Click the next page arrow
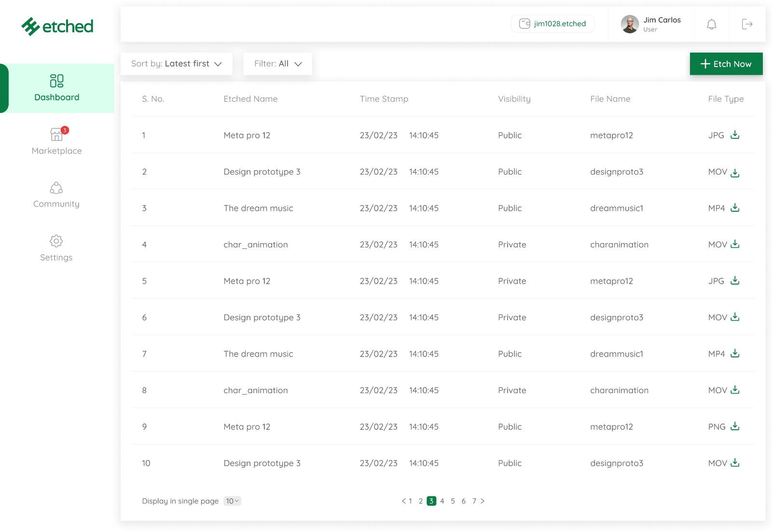This screenshot has height=532, width=772. click(x=482, y=501)
